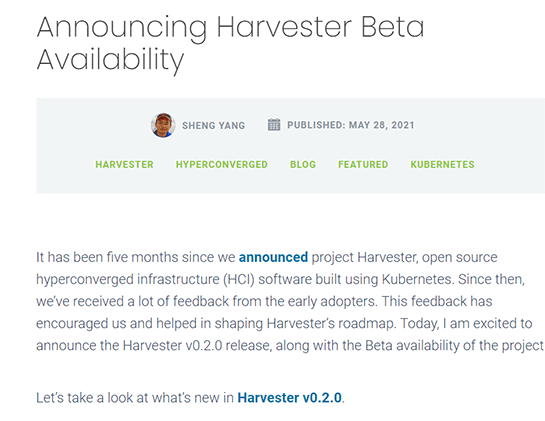Open the SHENG YANG author link
545x421 pixels.
tap(213, 126)
